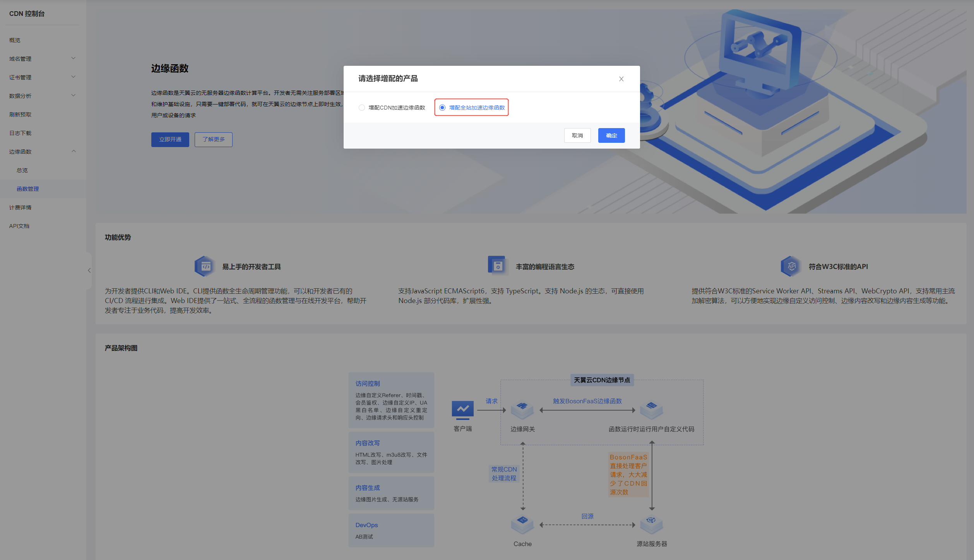Collapse the sidebar with the arrow handle
The height and width of the screenshot is (560, 974).
point(89,271)
